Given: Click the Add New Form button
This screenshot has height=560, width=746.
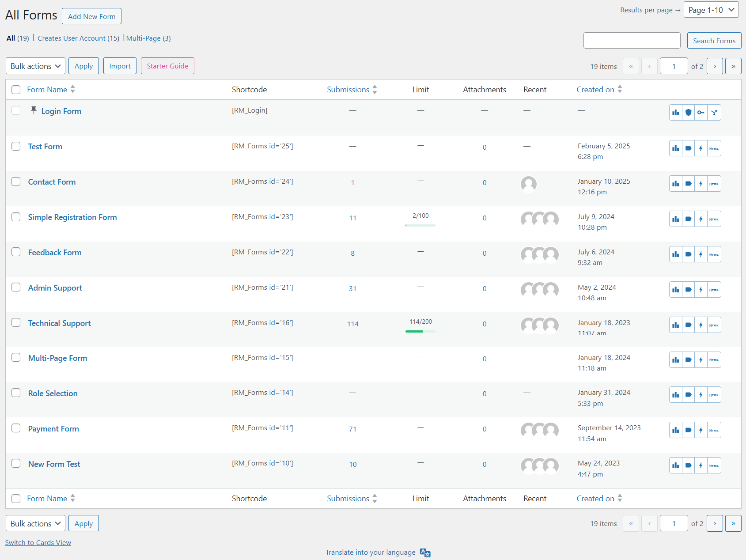Looking at the screenshot, I should 91,16.
